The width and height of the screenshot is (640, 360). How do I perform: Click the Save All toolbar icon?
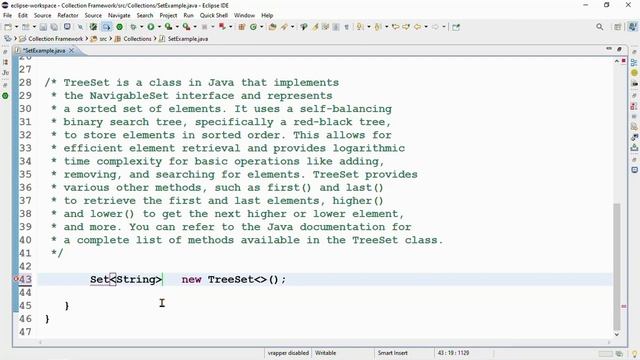(54, 27)
